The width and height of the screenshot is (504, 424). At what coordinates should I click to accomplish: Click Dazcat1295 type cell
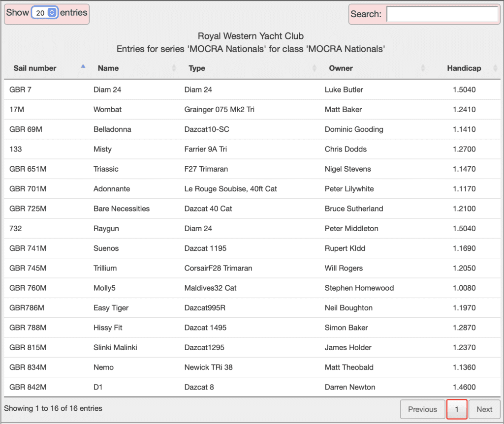point(204,348)
